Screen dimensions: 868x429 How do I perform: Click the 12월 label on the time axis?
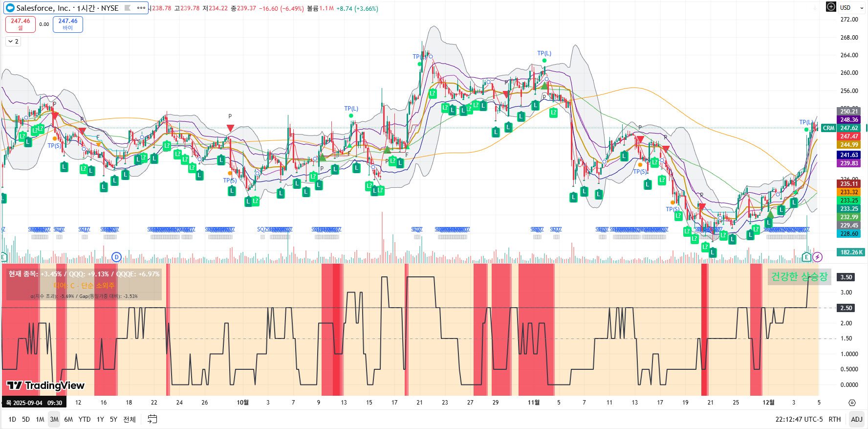pos(768,403)
